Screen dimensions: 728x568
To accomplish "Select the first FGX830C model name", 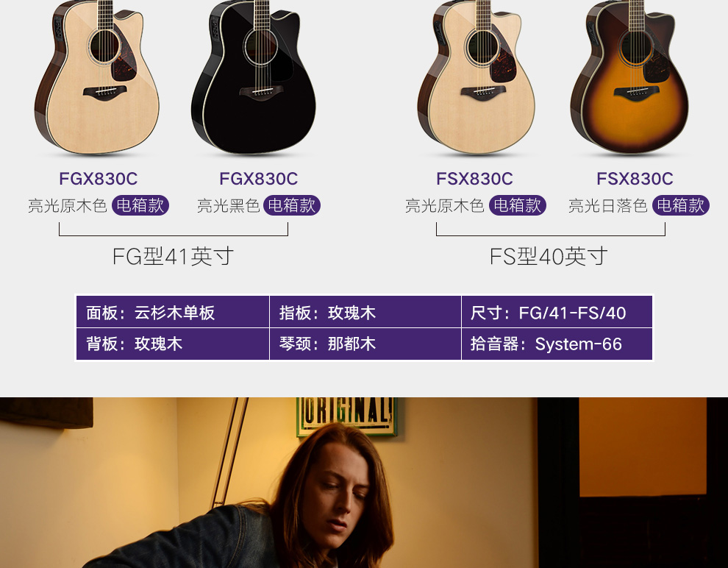I will (99, 179).
